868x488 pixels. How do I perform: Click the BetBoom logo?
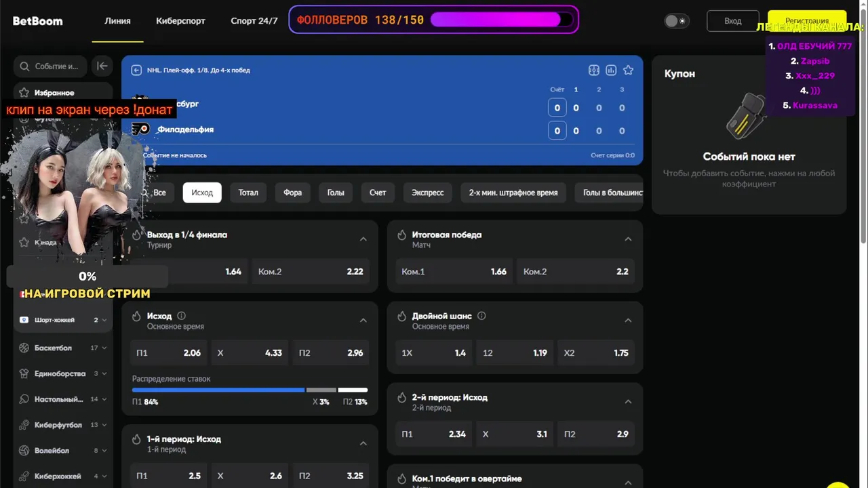tap(37, 21)
